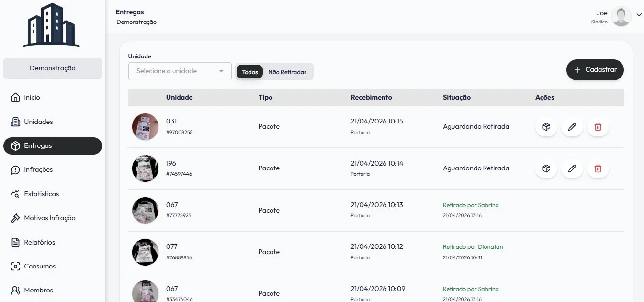Open the Selecione a unidade dropdown

[180, 71]
